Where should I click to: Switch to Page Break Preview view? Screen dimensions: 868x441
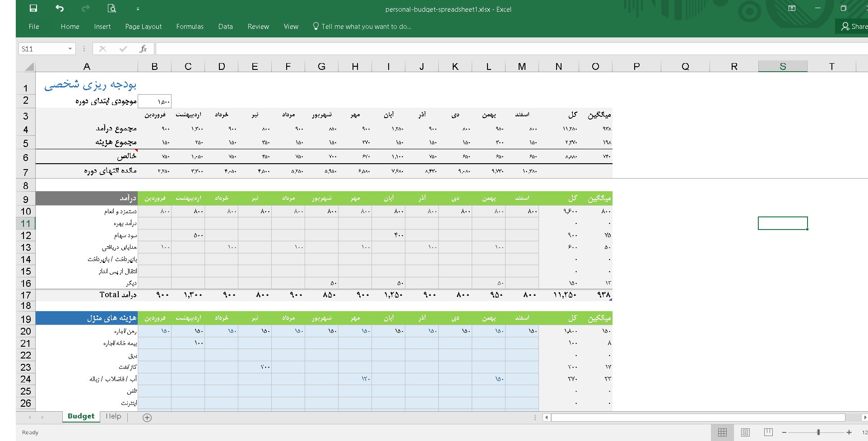(768, 432)
